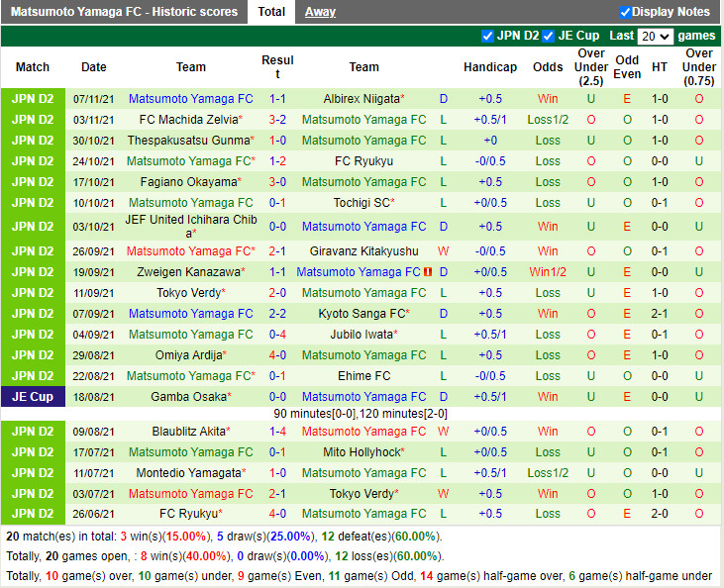Click the 20 match(es) in total summary line
Viewport: 724px width, 588px height.
point(224,537)
